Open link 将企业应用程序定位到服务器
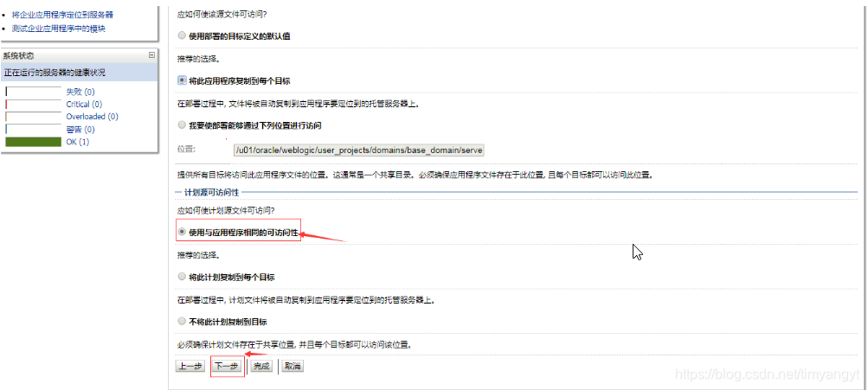 (x=64, y=15)
